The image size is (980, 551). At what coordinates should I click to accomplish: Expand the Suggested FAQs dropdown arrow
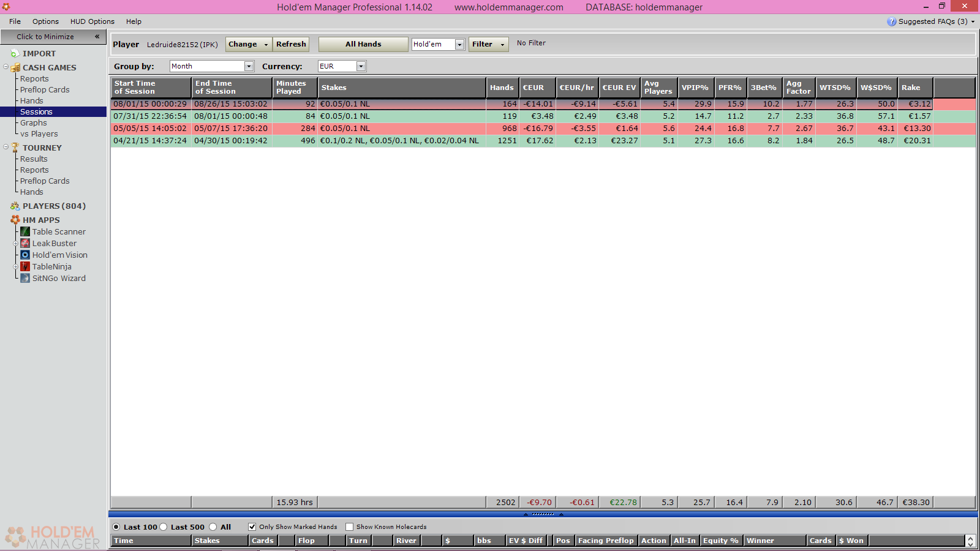pos(973,21)
